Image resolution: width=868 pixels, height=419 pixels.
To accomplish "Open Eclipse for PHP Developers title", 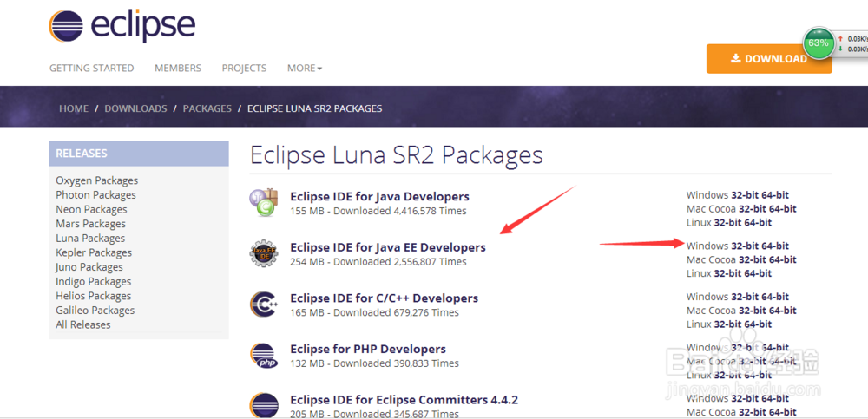I will pyautogui.click(x=368, y=350).
